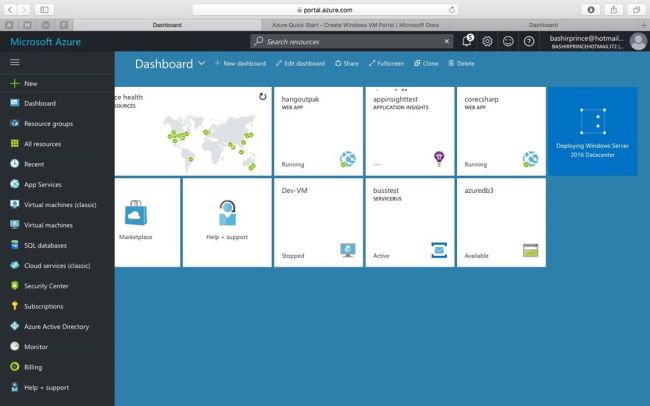Screen dimensions: 650x406
Task: Click the feedback smiley icon
Action: click(x=508, y=41)
